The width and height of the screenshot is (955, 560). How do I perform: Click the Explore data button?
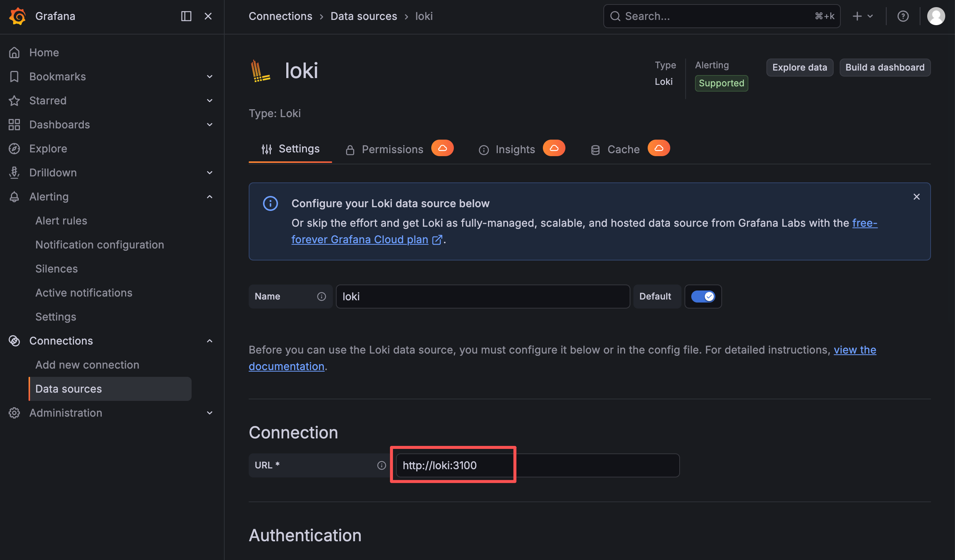click(x=799, y=68)
